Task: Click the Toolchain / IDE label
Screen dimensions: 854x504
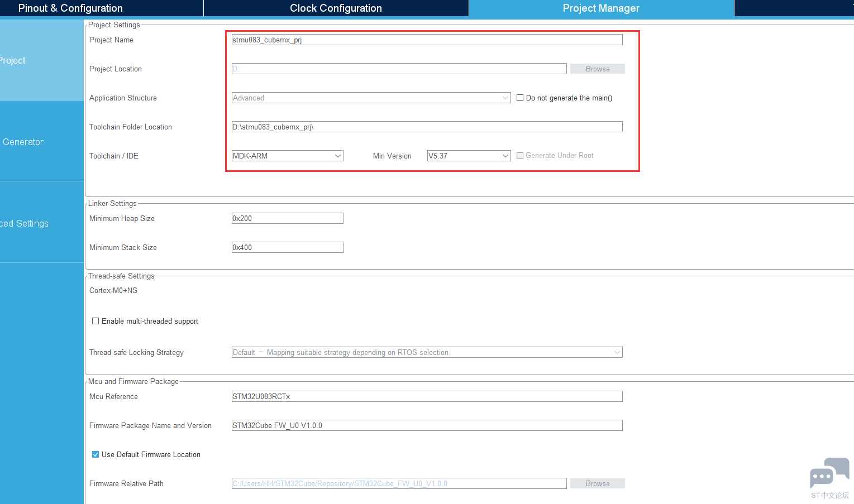Action: pos(114,156)
